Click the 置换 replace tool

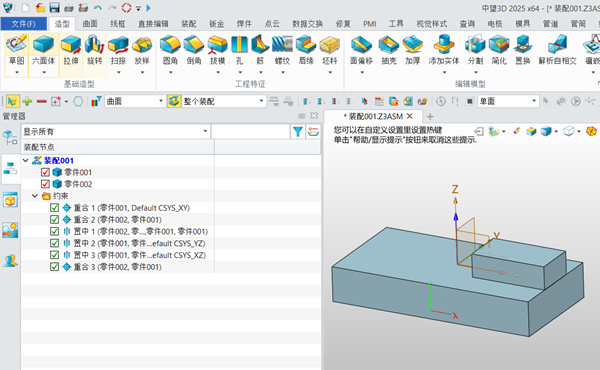click(523, 50)
